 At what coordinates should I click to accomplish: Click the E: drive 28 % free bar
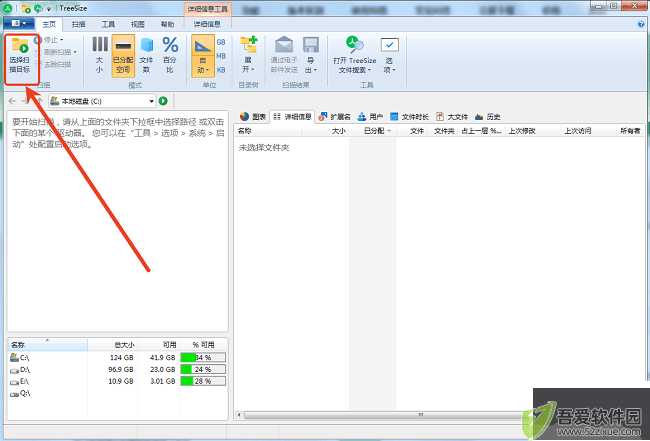203,381
